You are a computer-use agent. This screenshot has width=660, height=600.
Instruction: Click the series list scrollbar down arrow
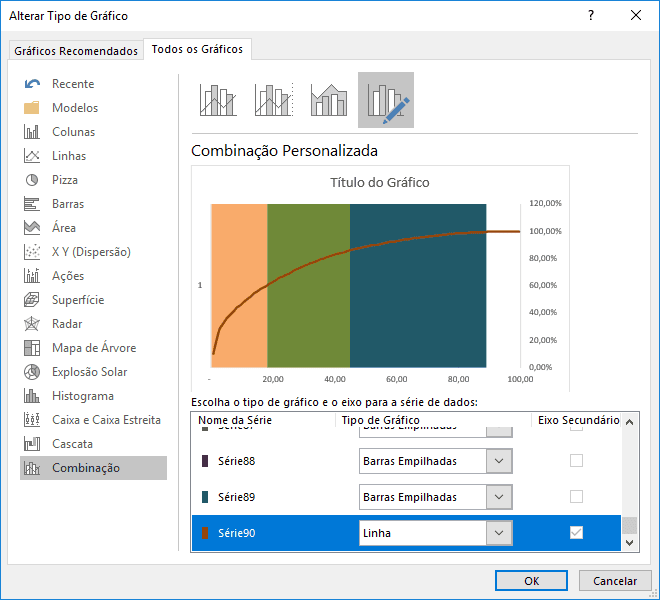pos(629,542)
